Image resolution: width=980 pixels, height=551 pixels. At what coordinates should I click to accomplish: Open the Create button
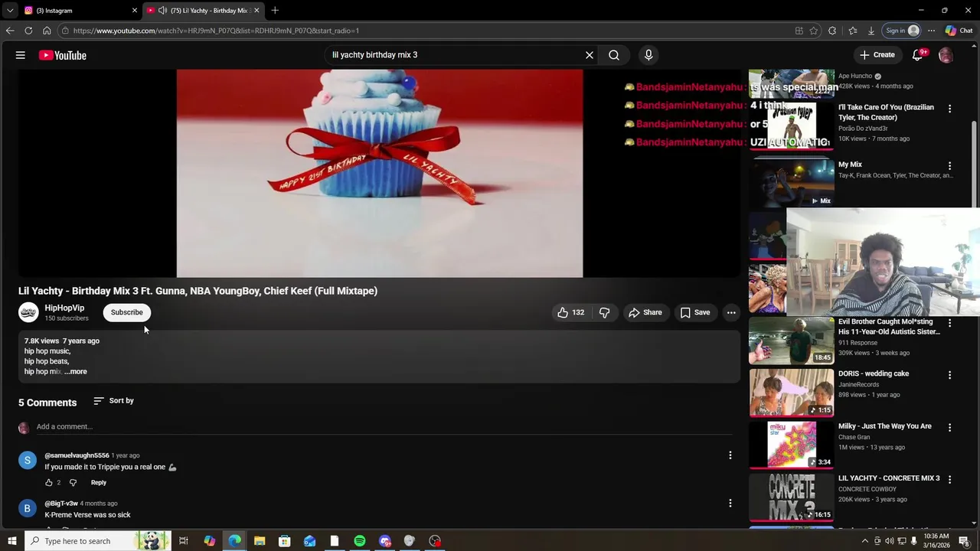(x=877, y=55)
